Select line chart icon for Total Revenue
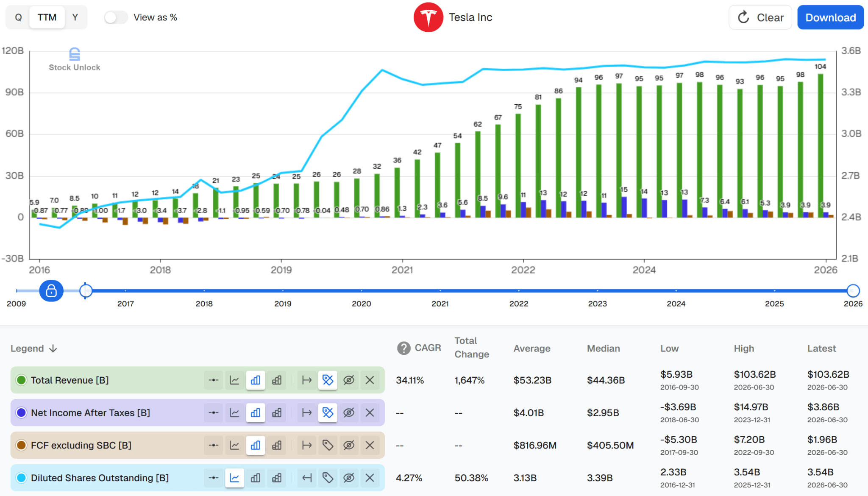Screen dimensions: 868x496 tap(234, 380)
